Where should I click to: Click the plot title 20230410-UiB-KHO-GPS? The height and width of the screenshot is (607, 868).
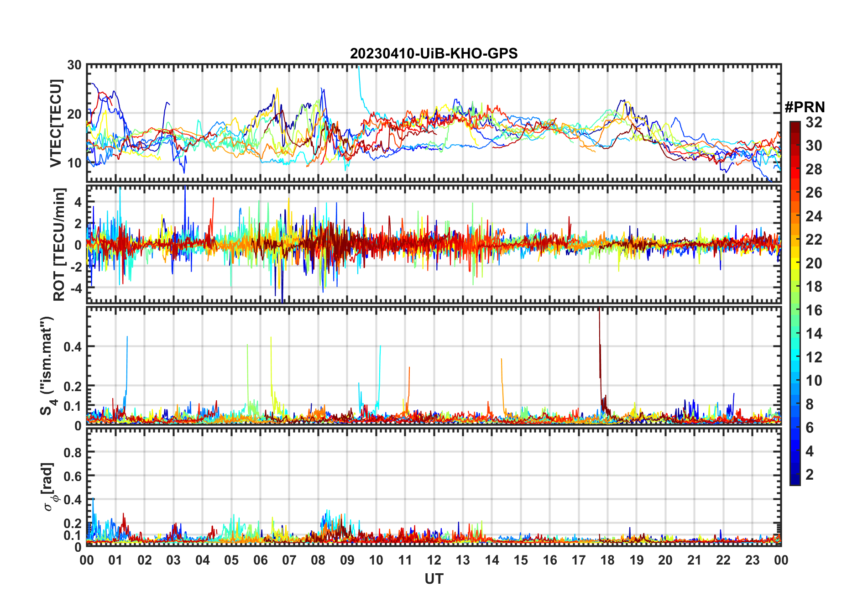434,54
